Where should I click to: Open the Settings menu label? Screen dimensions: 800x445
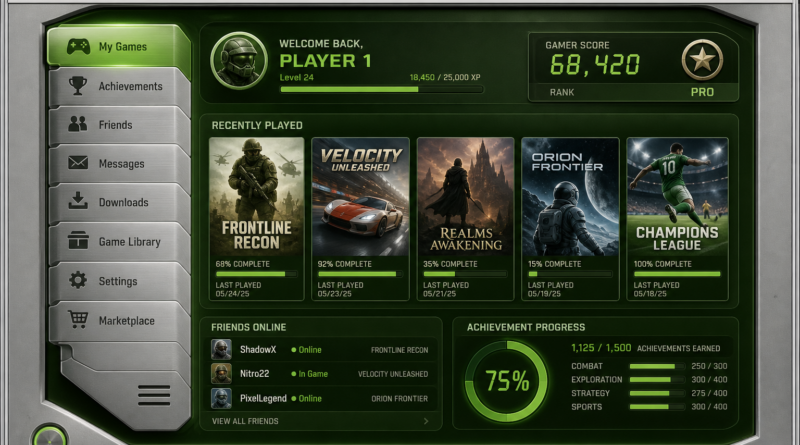[118, 281]
